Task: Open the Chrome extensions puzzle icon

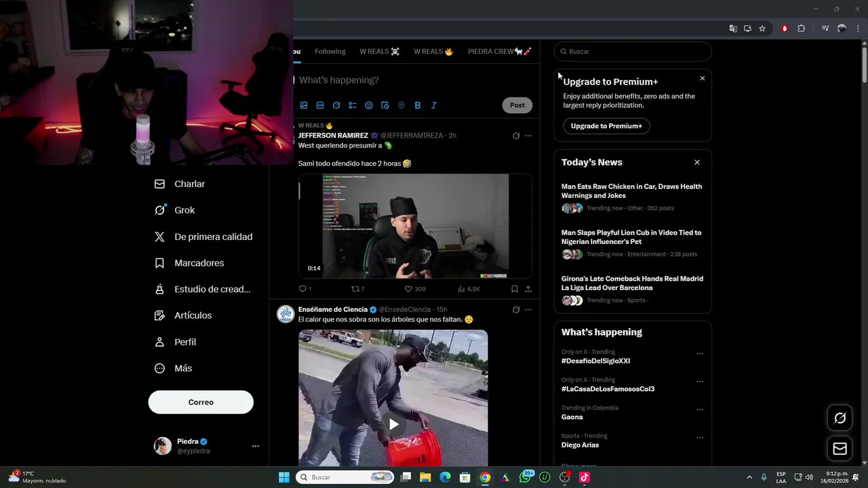Action: 801,28
